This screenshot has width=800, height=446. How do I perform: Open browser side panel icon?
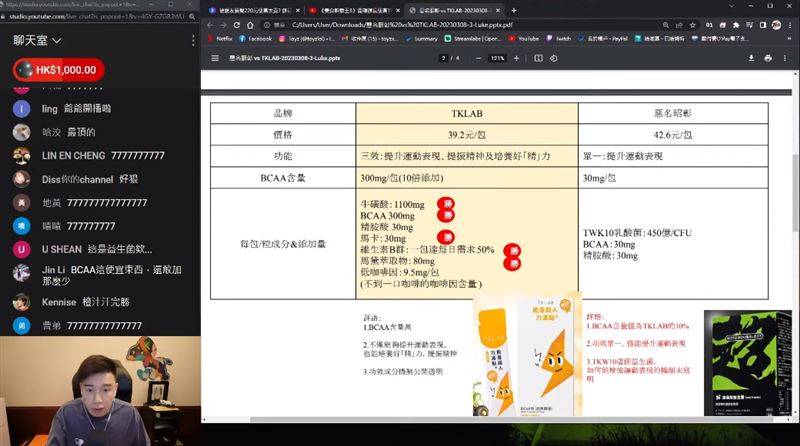click(x=762, y=24)
